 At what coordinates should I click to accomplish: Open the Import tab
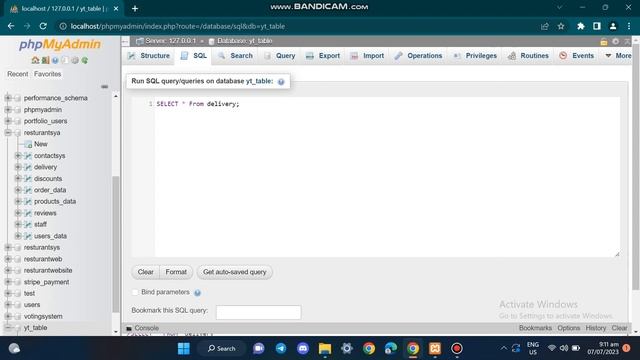(x=367, y=56)
